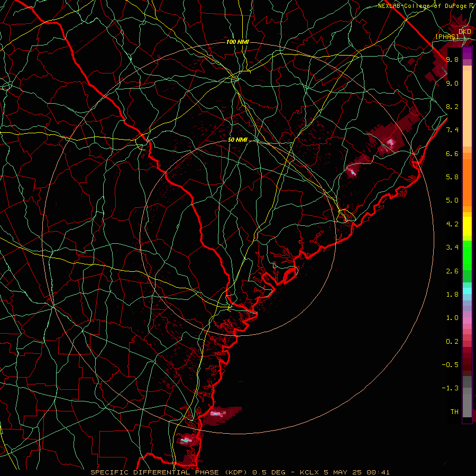Click the 1.0 value on the color scale
This screenshot has width=476, height=476.
tap(452, 318)
